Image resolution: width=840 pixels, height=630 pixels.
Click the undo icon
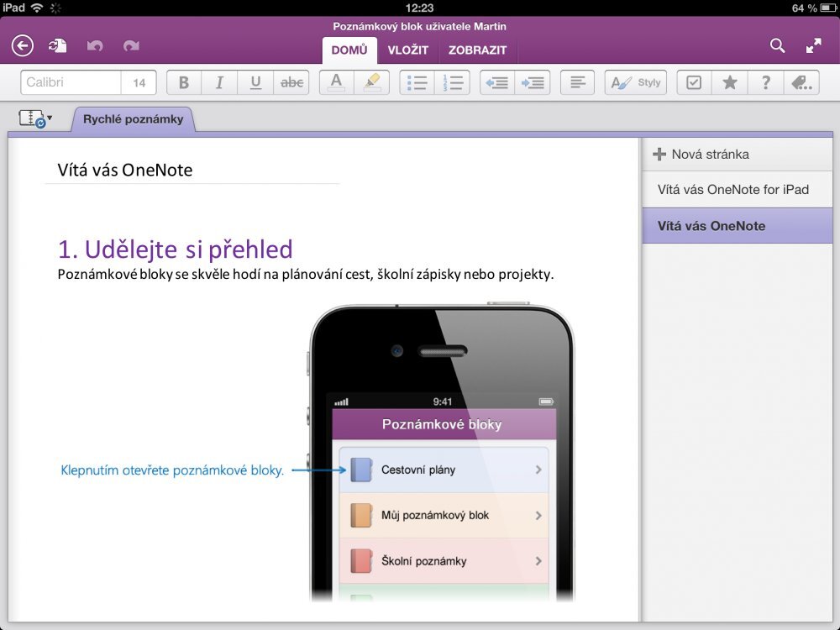point(95,46)
